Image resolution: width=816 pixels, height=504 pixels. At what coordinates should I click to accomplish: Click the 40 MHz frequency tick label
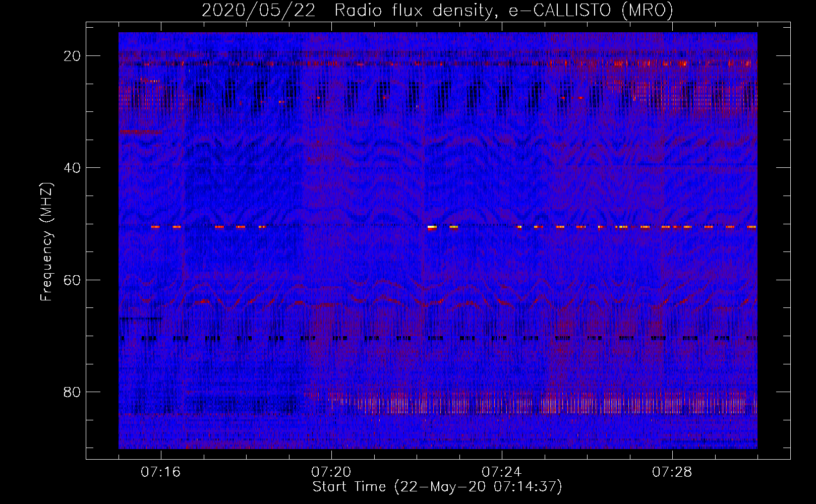pos(72,168)
